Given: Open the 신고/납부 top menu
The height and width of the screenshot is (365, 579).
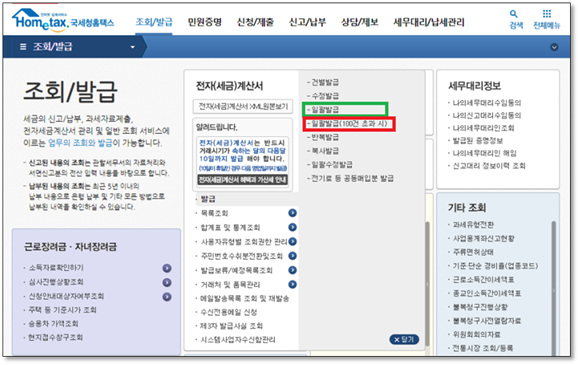Looking at the screenshot, I should pos(307,22).
